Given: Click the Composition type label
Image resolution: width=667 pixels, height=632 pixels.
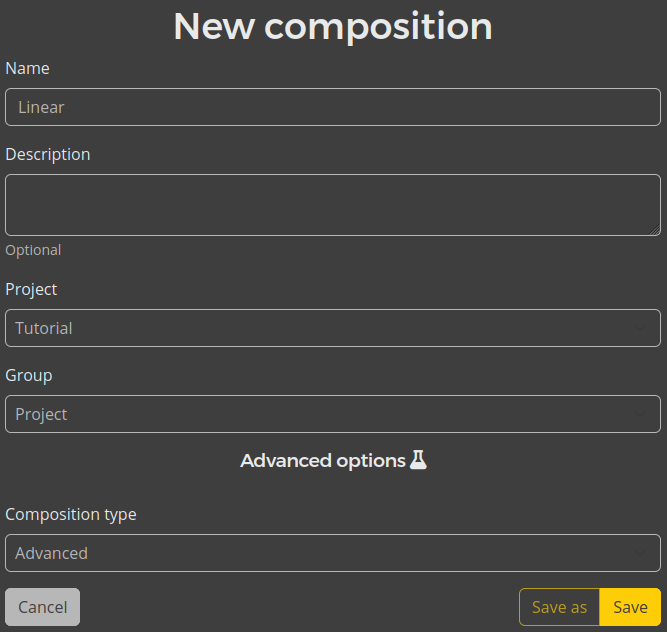Looking at the screenshot, I should (x=71, y=514).
